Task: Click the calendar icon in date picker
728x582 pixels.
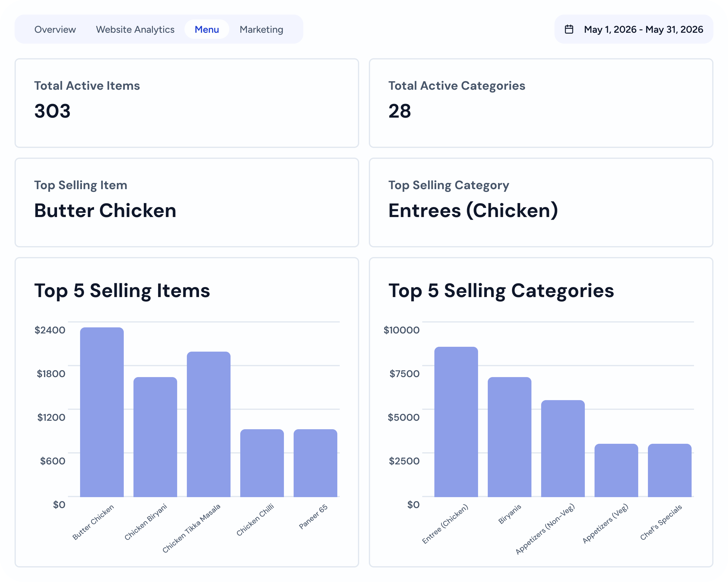Action: (569, 29)
